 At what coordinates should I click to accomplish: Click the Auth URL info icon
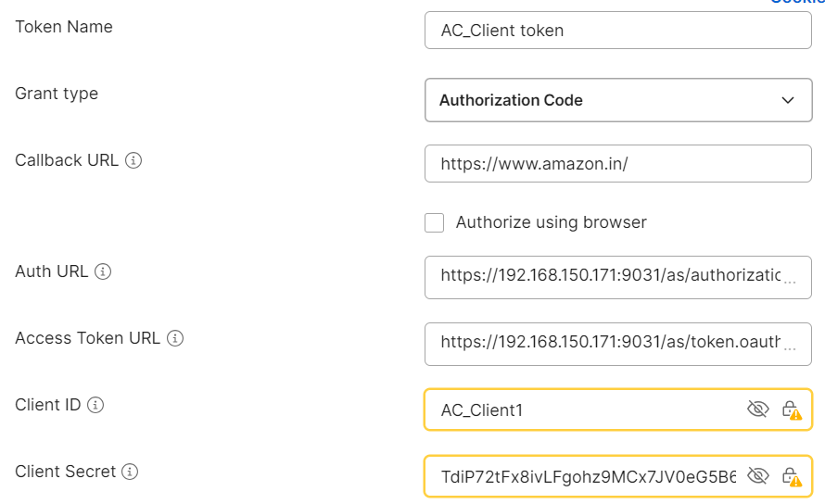coord(103,271)
